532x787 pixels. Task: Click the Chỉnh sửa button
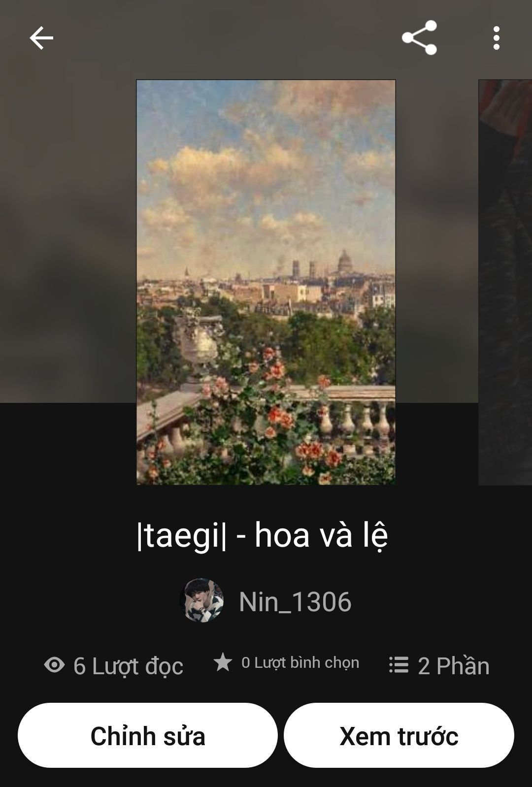pyautogui.click(x=148, y=735)
